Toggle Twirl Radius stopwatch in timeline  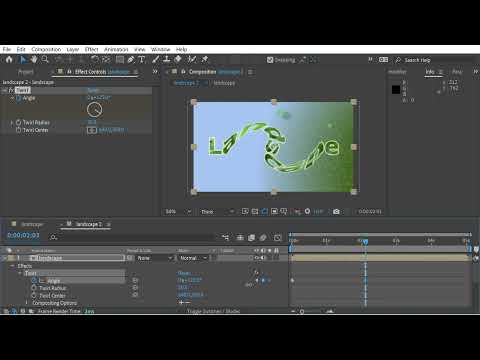pyautogui.click(x=34, y=288)
